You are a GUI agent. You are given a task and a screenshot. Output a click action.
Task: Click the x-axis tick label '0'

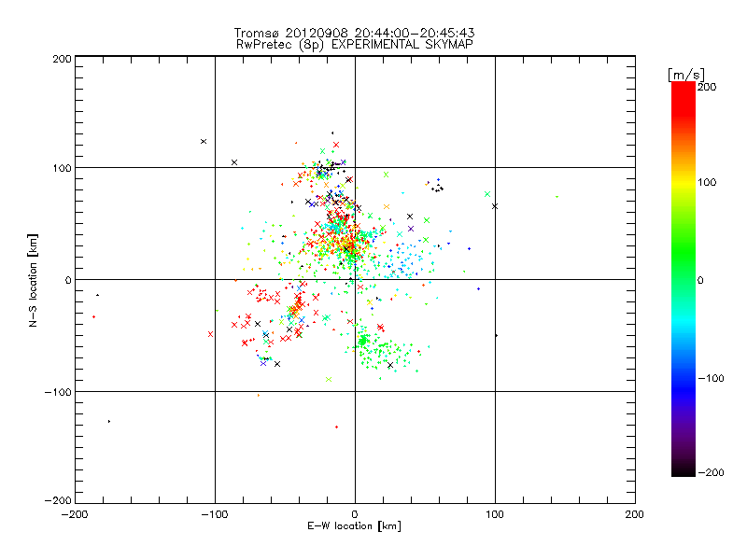(x=355, y=514)
